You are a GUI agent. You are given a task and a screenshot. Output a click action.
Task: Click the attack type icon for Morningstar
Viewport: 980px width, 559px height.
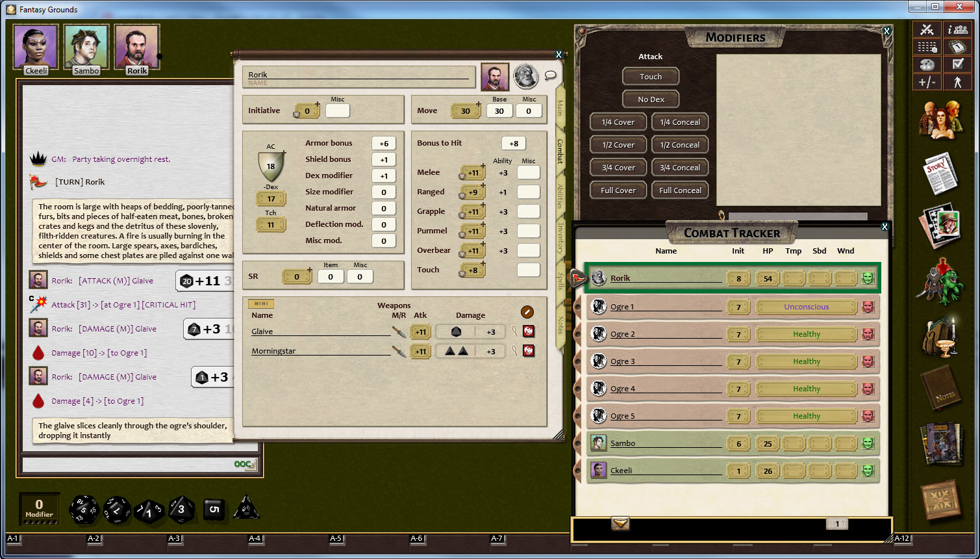coord(399,351)
